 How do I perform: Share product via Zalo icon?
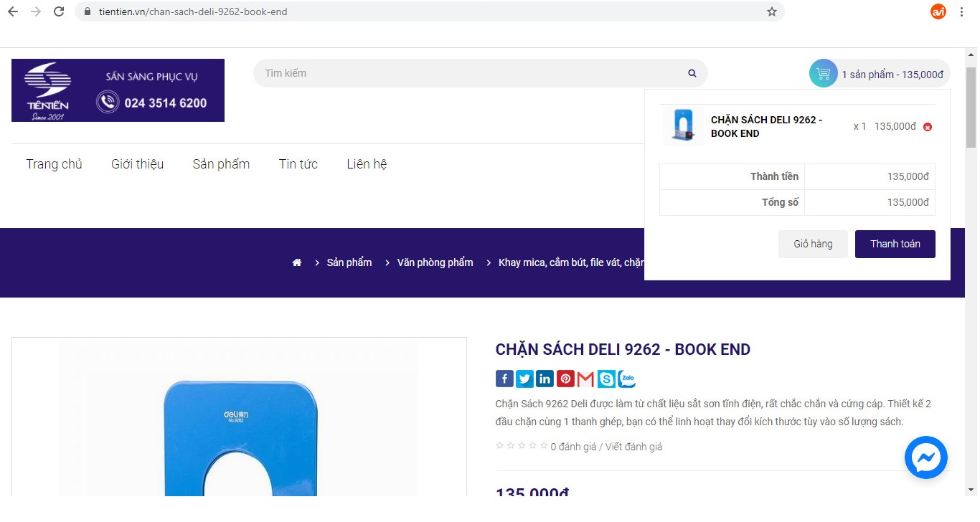coord(627,379)
